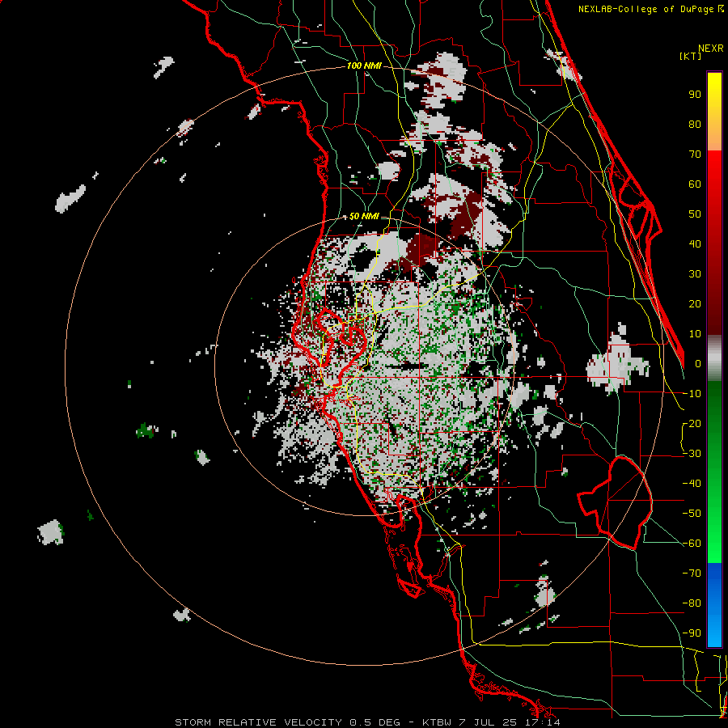Click the 10 value on velocity scale

(695, 334)
